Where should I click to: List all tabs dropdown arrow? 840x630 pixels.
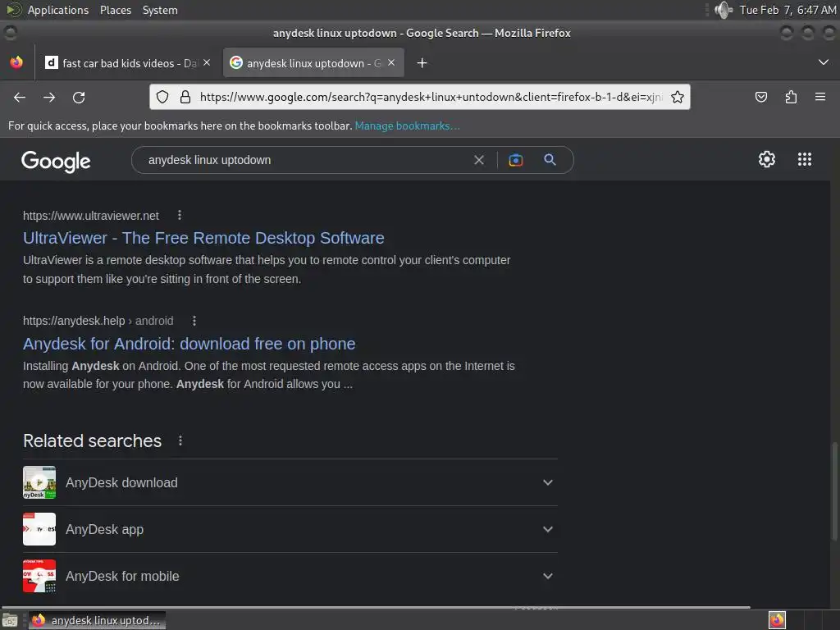coord(824,62)
